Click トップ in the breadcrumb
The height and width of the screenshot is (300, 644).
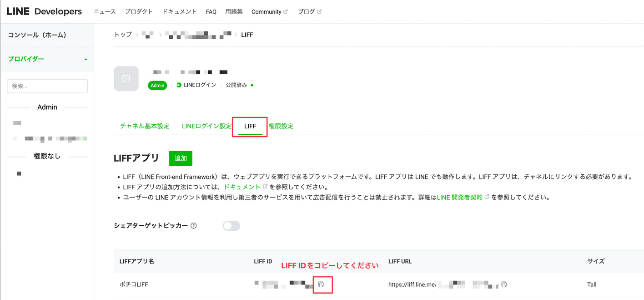click(123, 35)
